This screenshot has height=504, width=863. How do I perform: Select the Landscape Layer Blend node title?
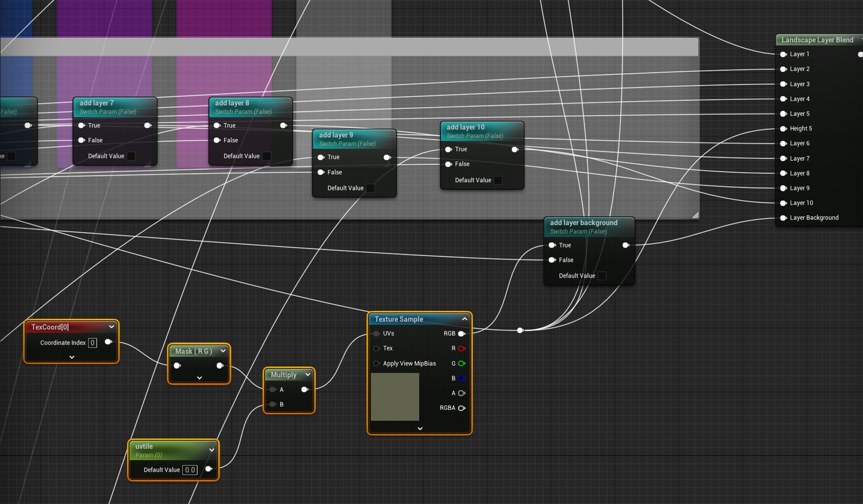click(x=817, y=40)
